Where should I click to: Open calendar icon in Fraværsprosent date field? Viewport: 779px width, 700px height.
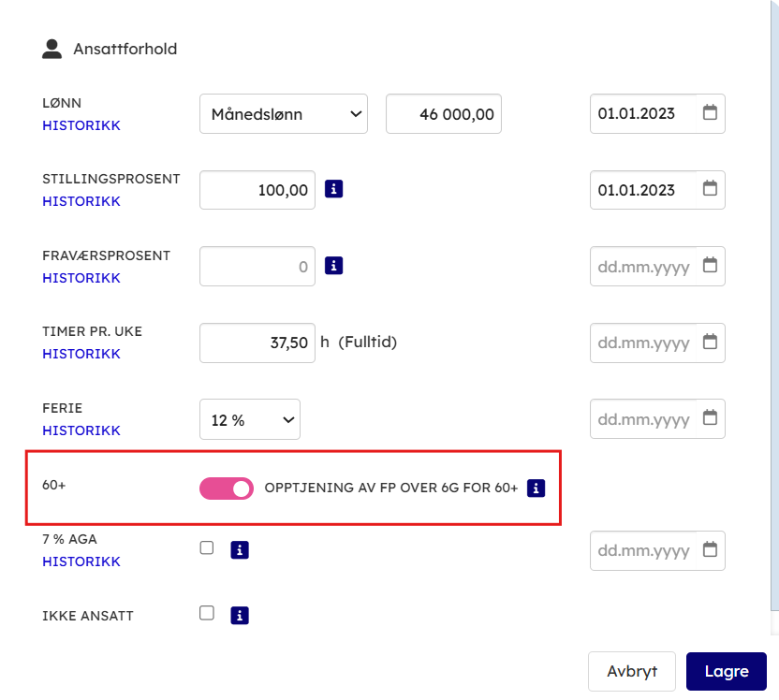pos(711,266)
